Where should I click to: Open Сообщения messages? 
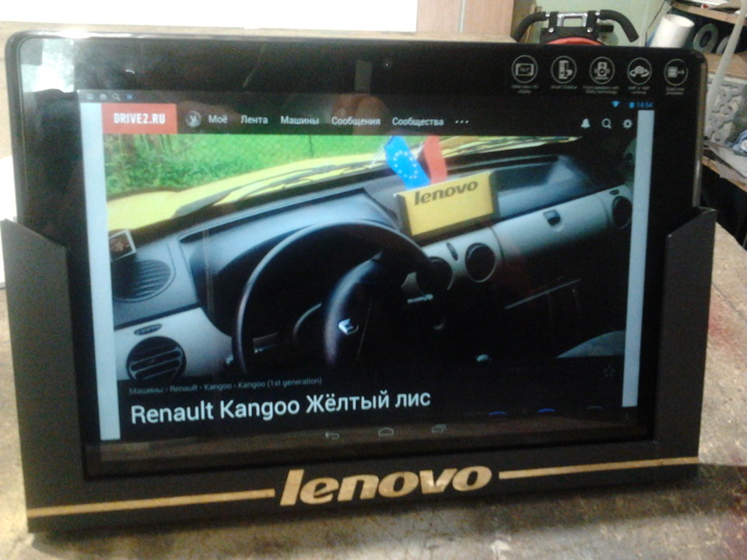[x=356, y=121]
